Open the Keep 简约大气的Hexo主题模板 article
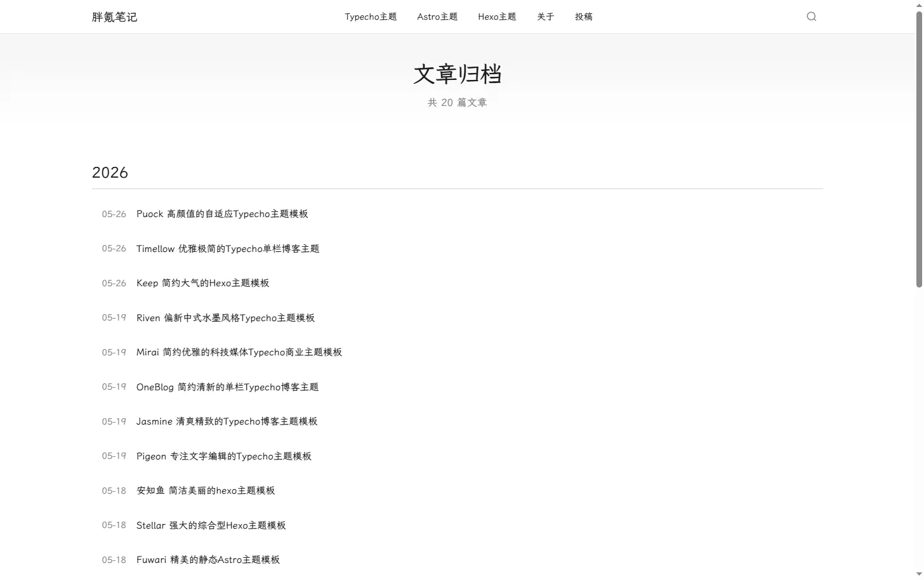The height and width of the screenshot is (580, 924). (203, 283)
